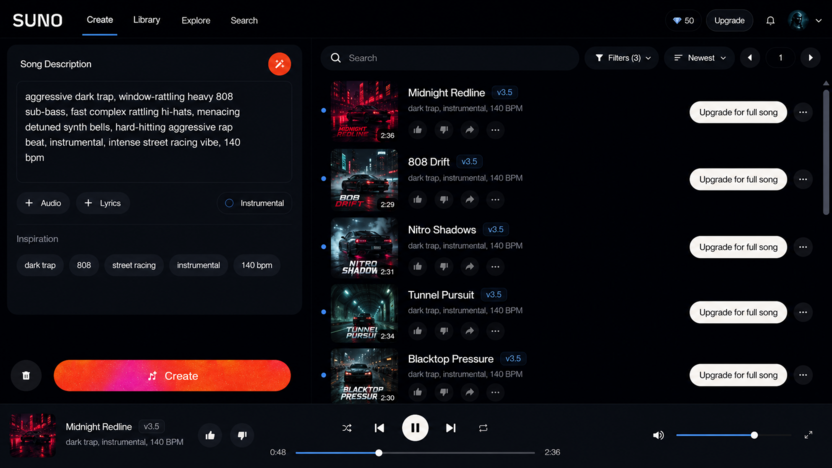The width and height of the screenshot is (832, 468).
Task: Play the Nitro Shadows cover thumbnail
Action: (x=364, y=247)
